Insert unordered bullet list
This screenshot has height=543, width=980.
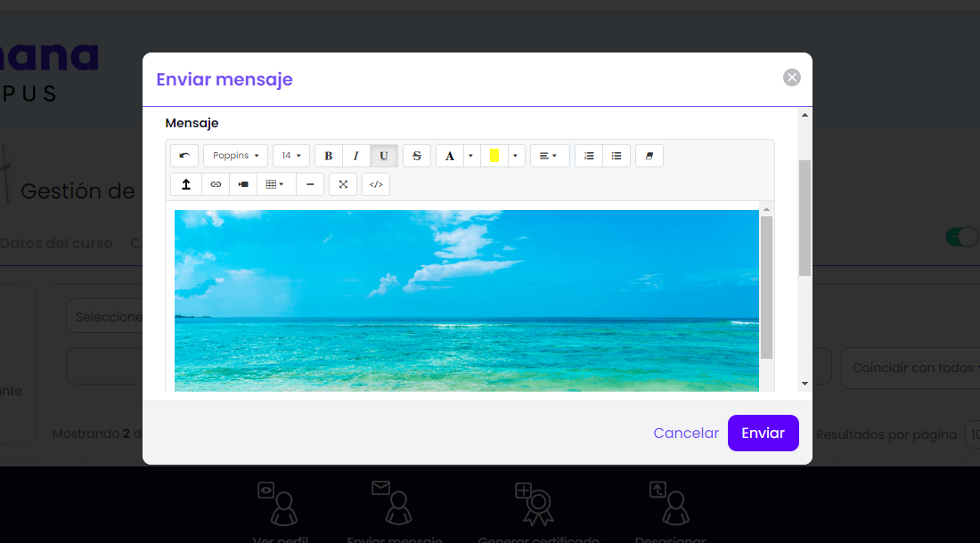pos(617,156)
